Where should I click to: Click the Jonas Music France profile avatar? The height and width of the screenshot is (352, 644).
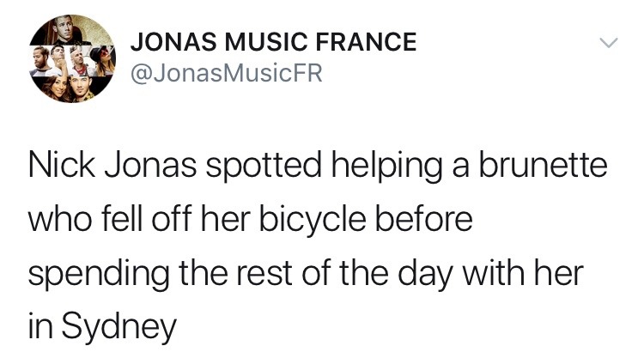(x=73, y=59)
